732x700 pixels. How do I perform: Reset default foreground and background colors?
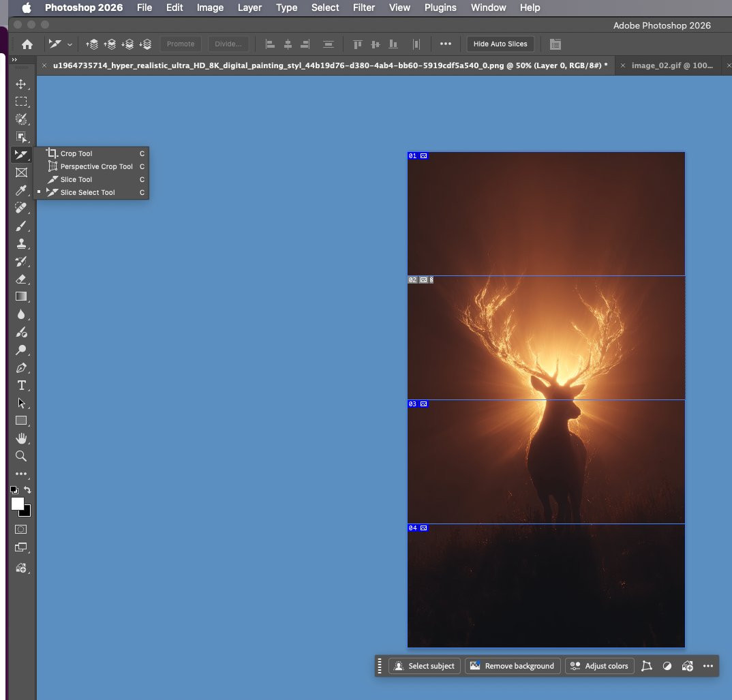14,490
